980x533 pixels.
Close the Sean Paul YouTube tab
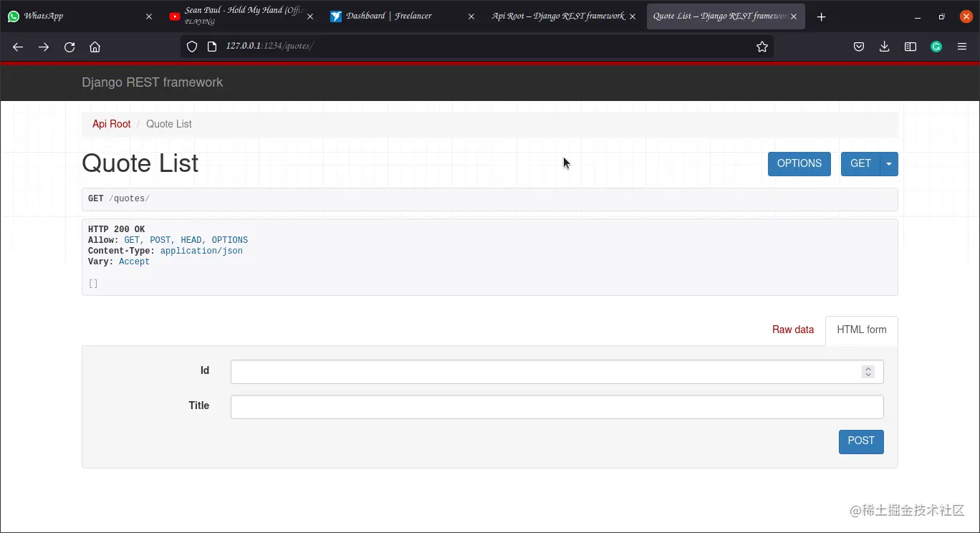tap(310, 16)
